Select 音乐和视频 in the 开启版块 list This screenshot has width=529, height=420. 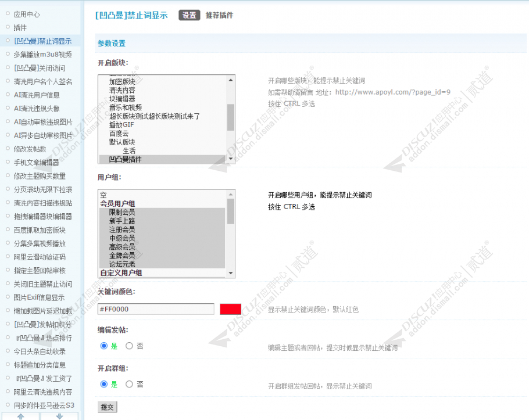point(126,107)
